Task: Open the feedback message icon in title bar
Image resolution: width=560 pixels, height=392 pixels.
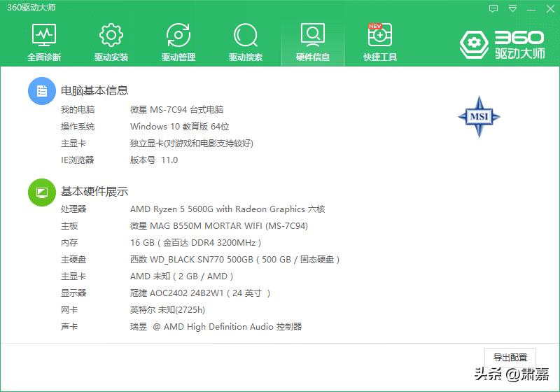Action: point(493,8)
